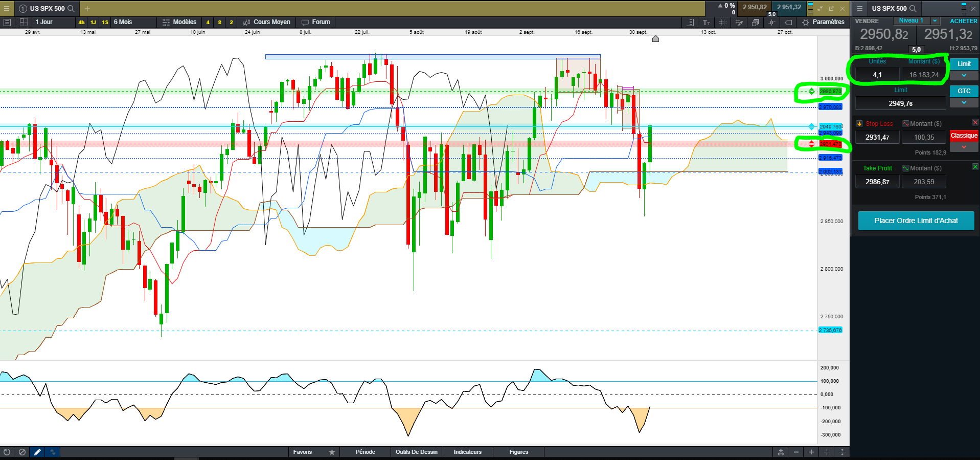The image size is (980, 460).
Task: Toggle the Stop Loss arrow icon
Action: coord(859,124)
